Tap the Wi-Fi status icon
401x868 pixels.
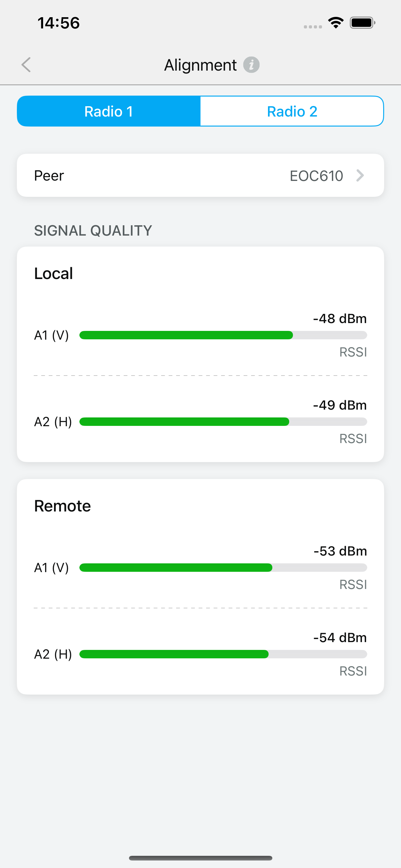pyautogui.click(x=336, y=23)
